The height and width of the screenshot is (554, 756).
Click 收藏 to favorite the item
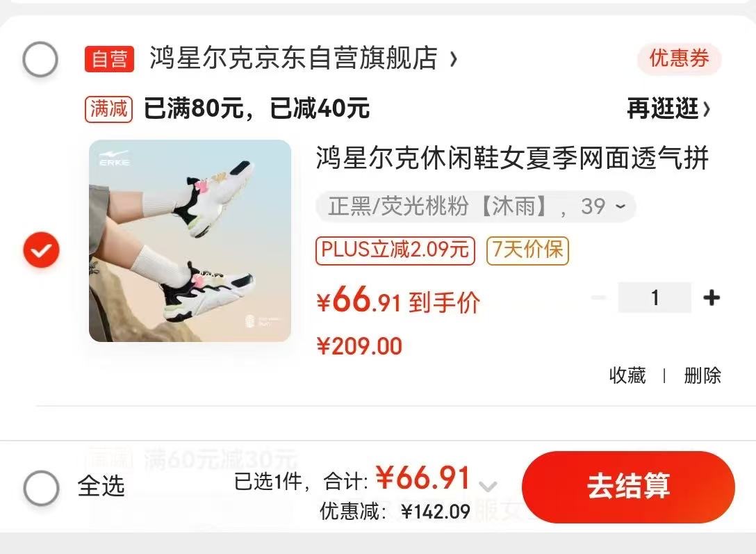tap(627, 375)
